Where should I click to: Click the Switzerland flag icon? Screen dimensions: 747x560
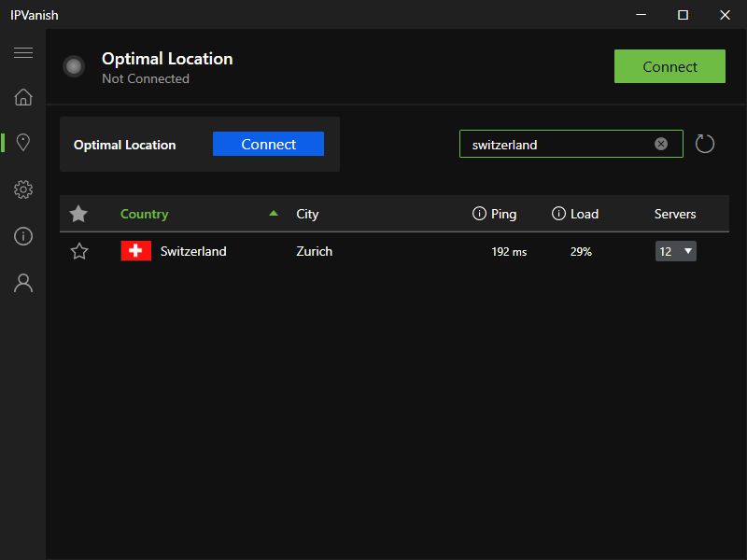coord(135,251)
